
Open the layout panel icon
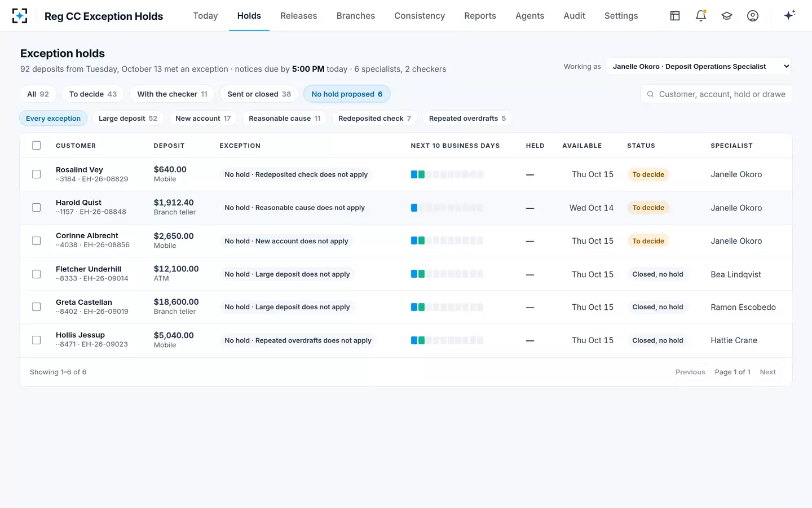pyautogui.click(x=675, y=16)
